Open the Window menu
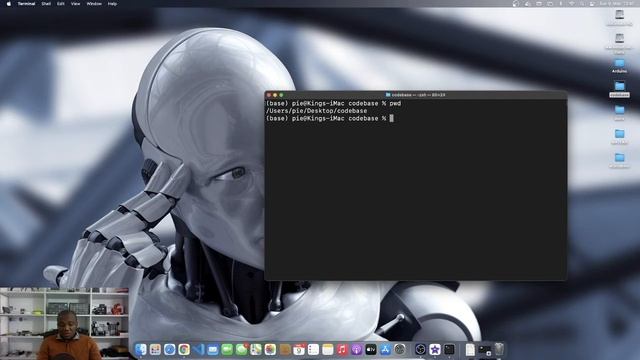Image resolution: width=640 pixels, height=360 pixels. pyautogui.click(x=94, y=4)
